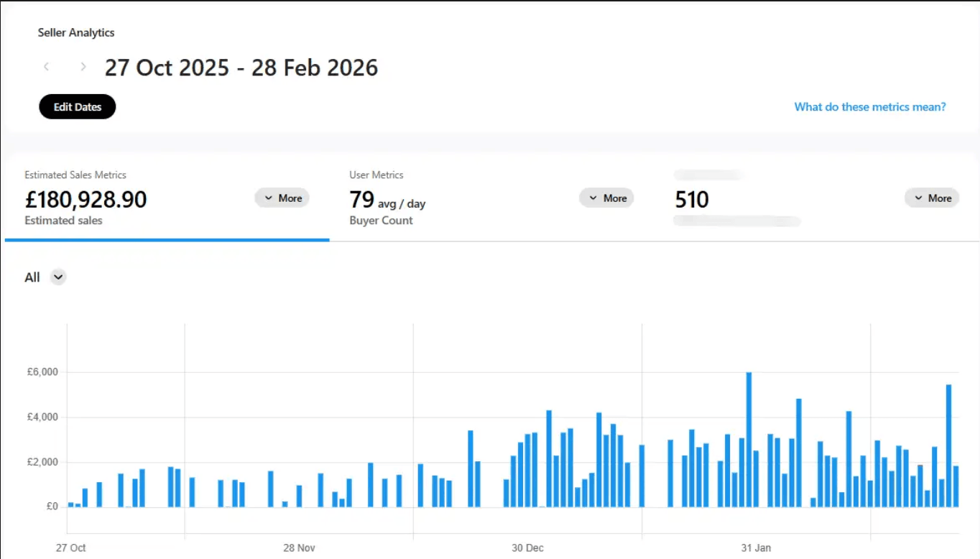The image size is (980, 559).
Task: Open 'What do these metrics mean?' link
Action: pos(870,107)
